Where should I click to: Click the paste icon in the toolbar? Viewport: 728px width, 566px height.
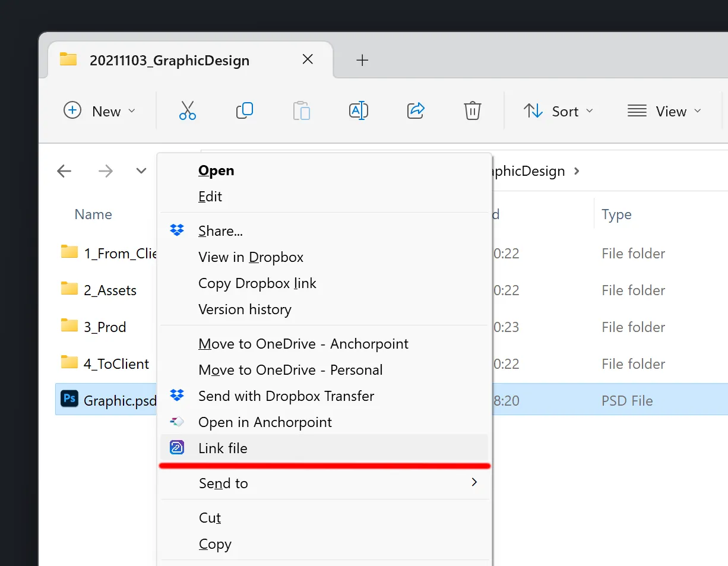tap(302, 110)
